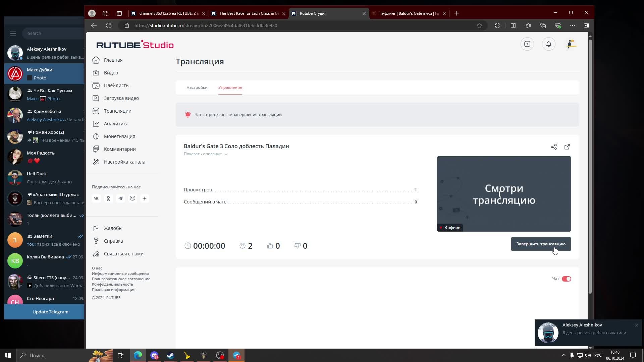This screenshot has height=362, width=644.
Task: Open the Telegram social link icon
Action: tap(120, 198)
